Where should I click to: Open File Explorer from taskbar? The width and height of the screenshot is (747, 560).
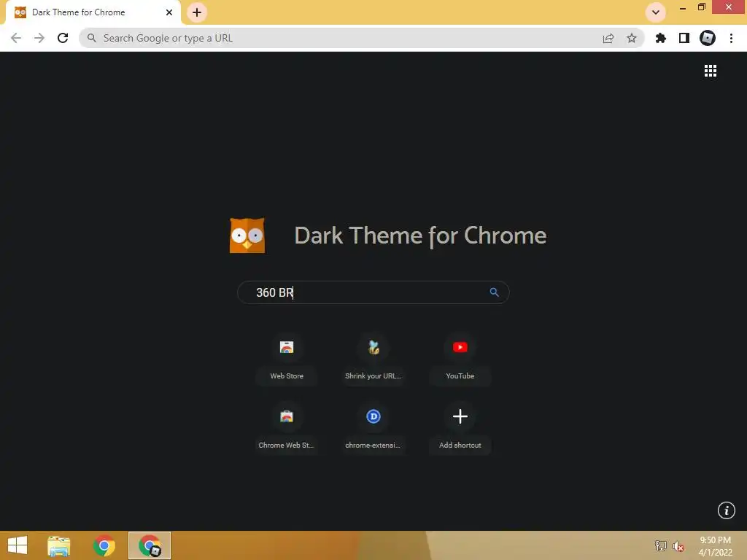click(x=59, y=545)
